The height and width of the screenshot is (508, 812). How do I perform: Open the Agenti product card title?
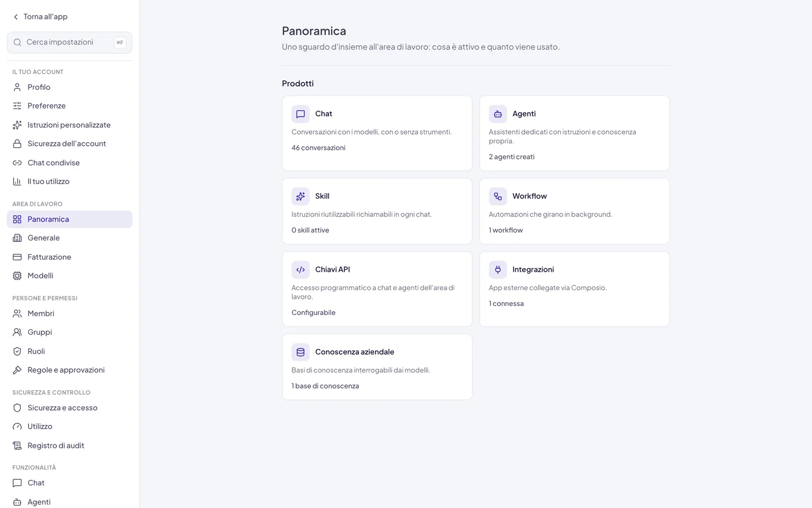(524, 114)
